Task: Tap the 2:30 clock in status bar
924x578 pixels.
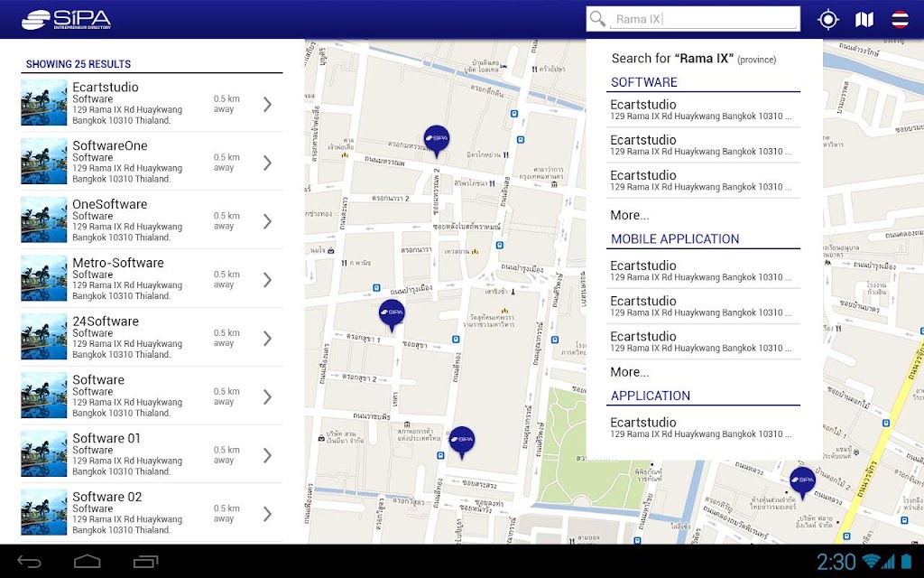Action: click(836, 562)
